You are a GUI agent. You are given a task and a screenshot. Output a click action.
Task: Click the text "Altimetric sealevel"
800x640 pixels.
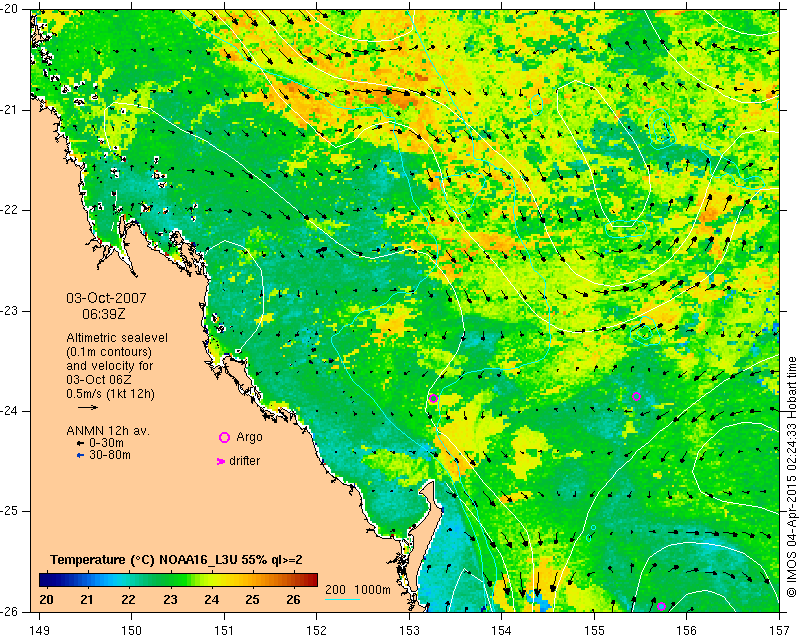tap(117, 338)
